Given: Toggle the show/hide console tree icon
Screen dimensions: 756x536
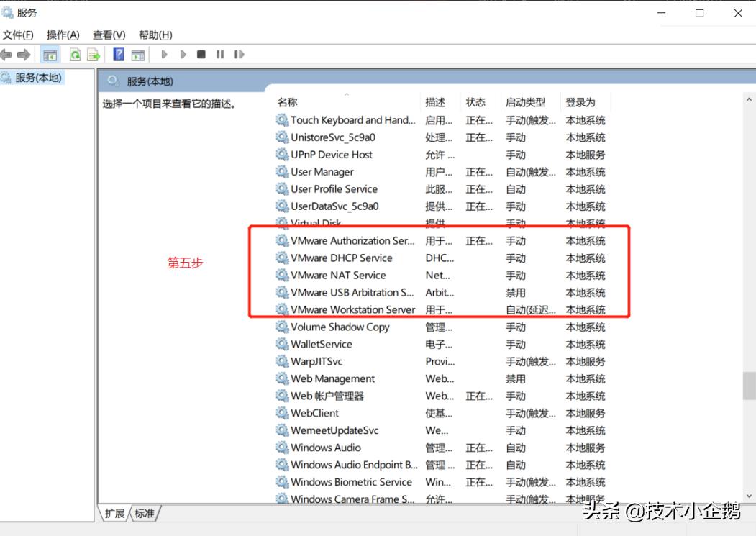Looking at the screenshot, I should pos(49,54).
